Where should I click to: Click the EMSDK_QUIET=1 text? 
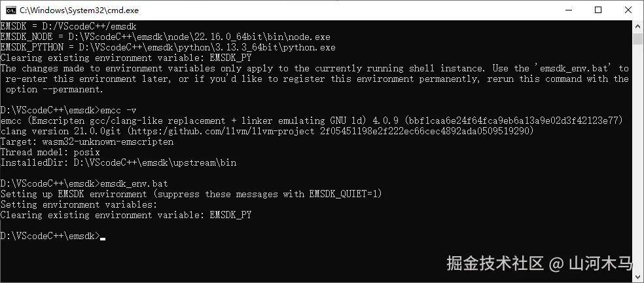[x=343, y=194]
